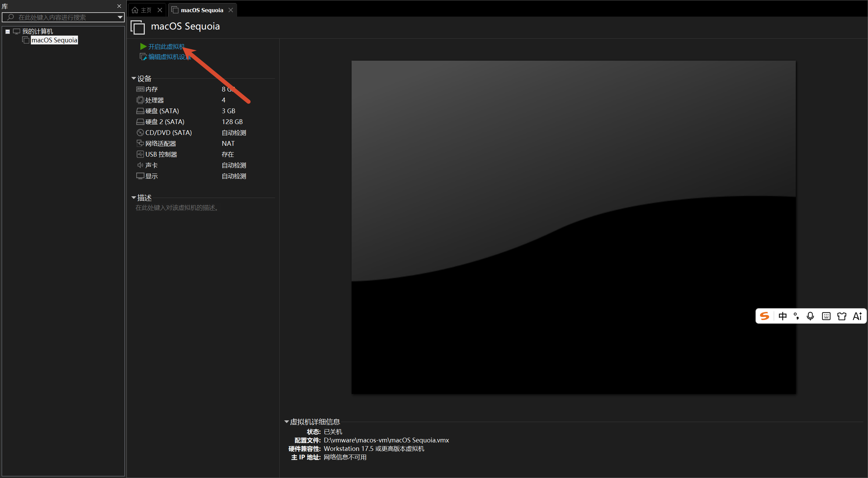Click the VM screen preview thumbnail
Screen dimensions: 868x478
point(574,227)
